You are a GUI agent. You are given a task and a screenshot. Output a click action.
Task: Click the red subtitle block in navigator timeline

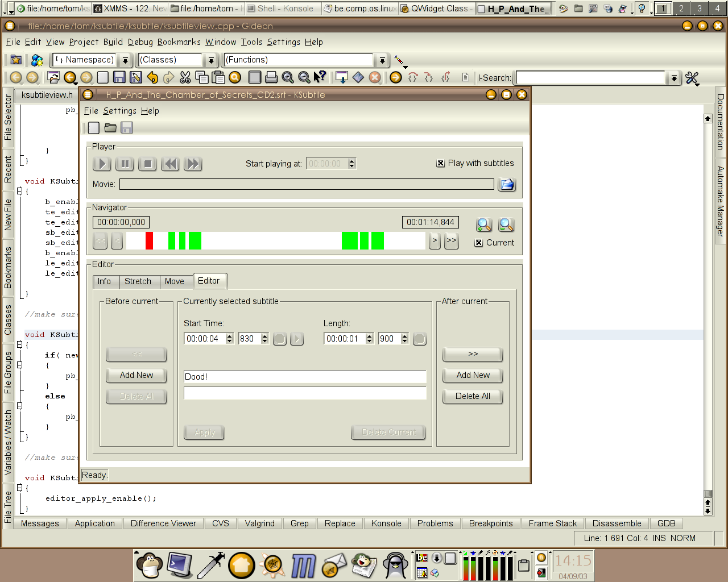tap(149, 241)
